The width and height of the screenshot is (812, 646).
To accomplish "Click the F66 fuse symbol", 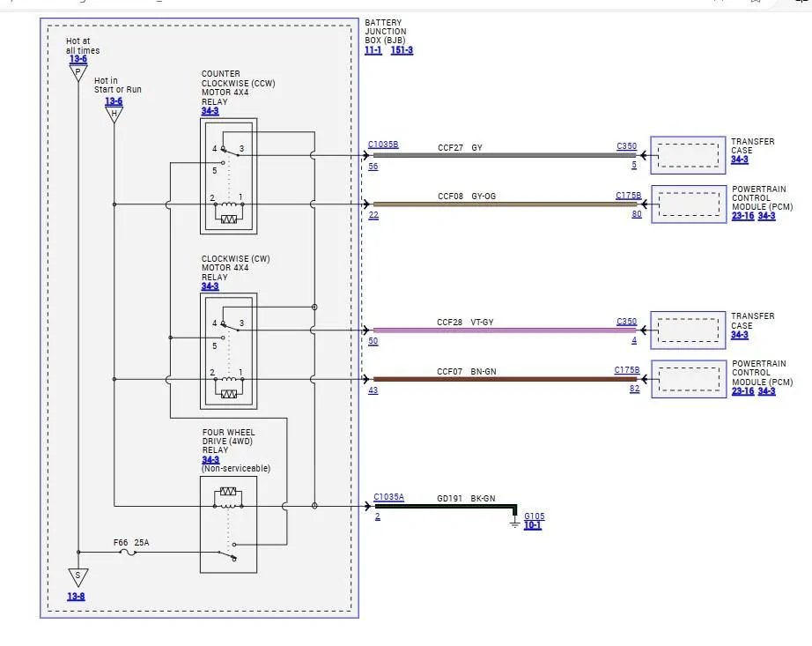I will (x=128, y=553).
